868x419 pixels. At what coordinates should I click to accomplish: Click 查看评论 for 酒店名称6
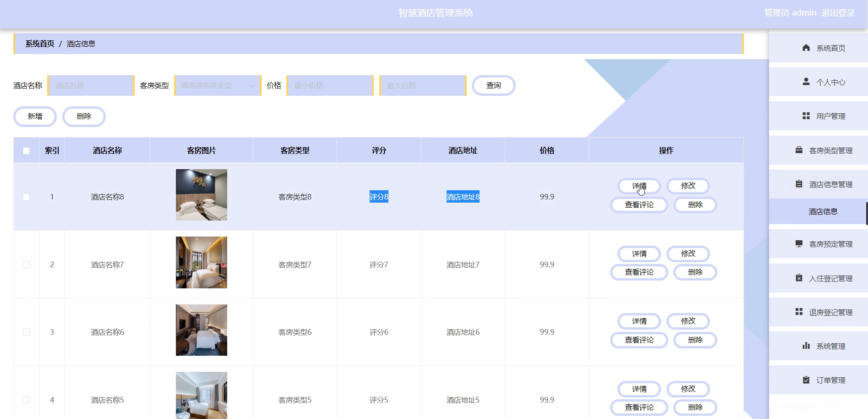pyautogui.click(x=639, y=340)
